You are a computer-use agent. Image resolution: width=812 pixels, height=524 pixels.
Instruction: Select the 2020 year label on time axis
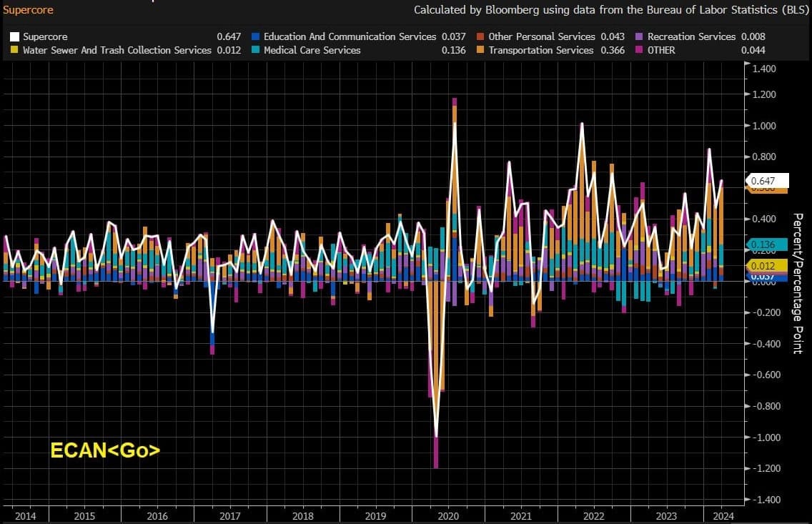click(448, 515)
